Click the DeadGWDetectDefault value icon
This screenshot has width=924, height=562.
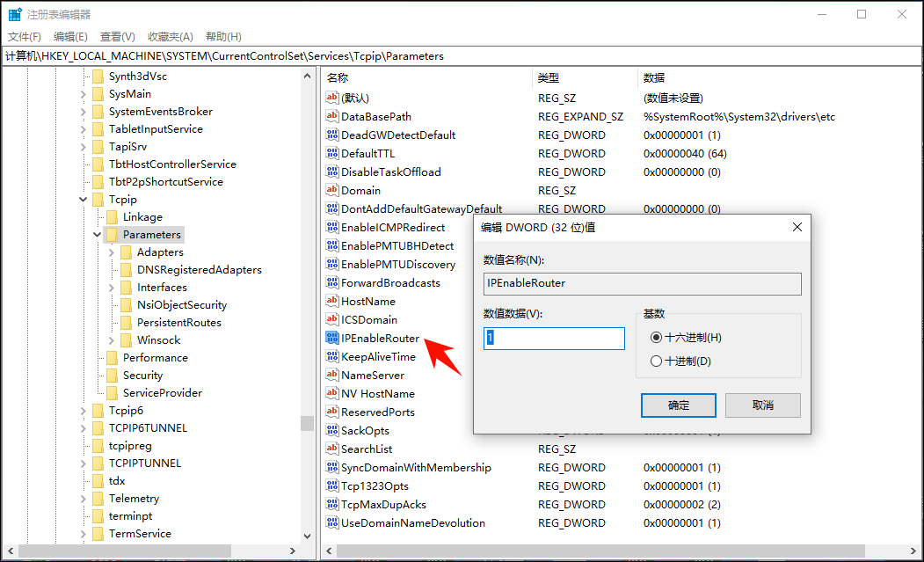332,135
